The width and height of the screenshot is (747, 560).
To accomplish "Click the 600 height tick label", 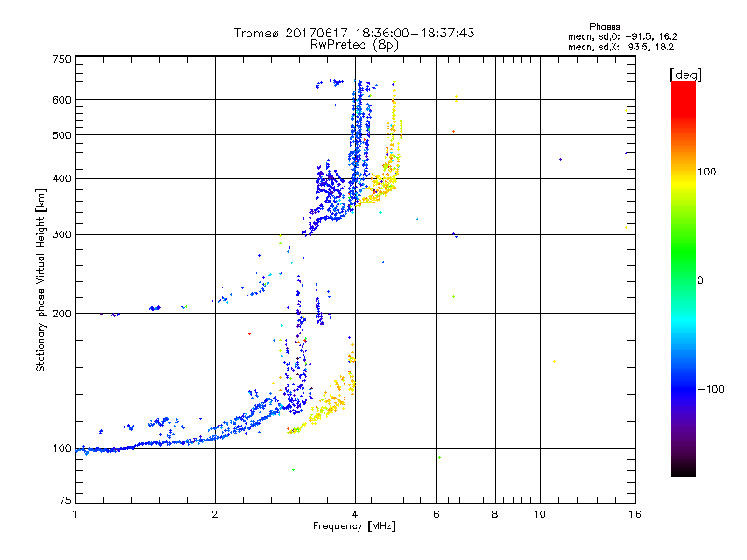I will pos(62,100).
